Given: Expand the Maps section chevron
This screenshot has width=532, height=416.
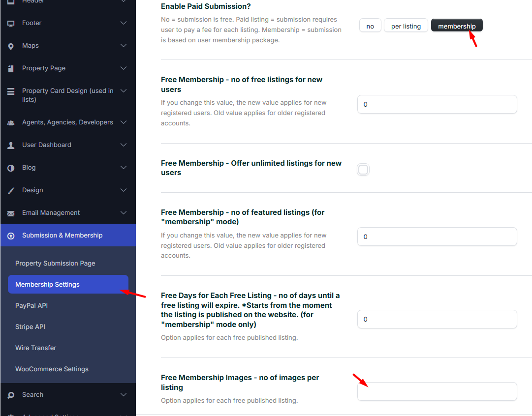Looking at the screenshot, I should (124, 46).
